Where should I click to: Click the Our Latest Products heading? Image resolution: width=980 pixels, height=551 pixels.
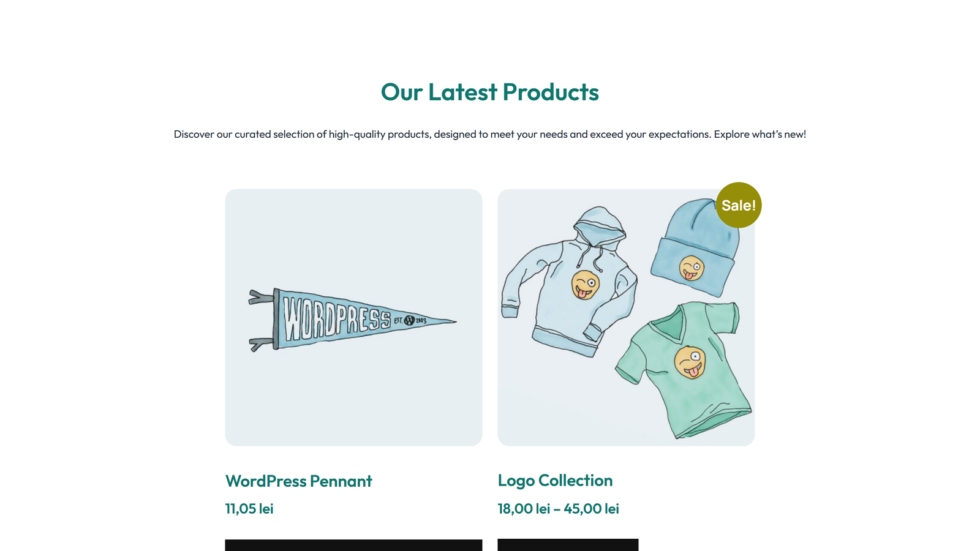(490, 92)
